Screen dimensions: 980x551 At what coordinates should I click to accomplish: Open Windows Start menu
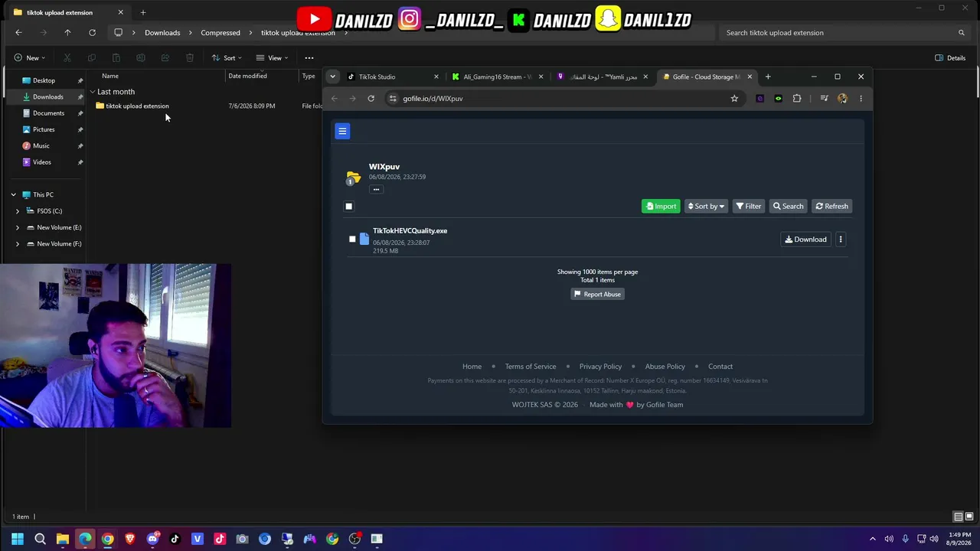[18, 539]
